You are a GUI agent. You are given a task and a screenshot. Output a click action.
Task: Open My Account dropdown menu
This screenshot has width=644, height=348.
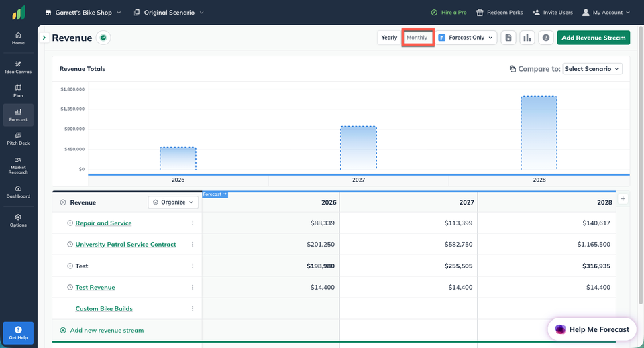606,13
